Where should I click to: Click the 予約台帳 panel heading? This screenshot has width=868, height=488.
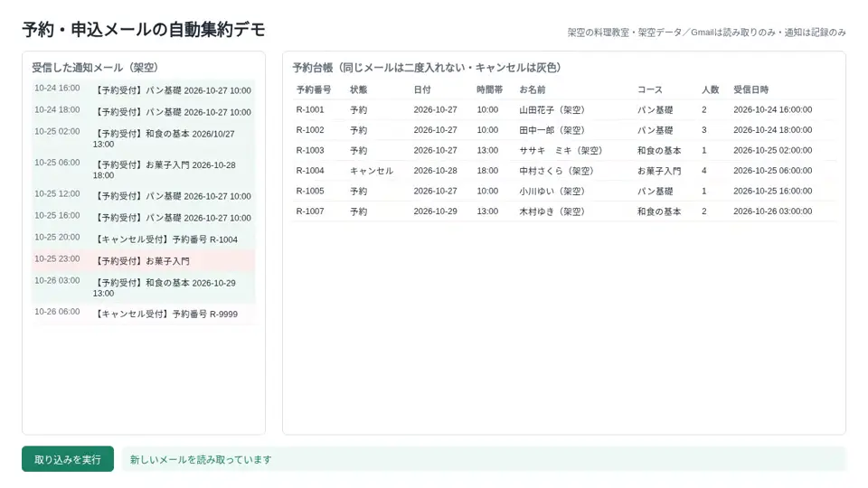(x=429, y=68)
